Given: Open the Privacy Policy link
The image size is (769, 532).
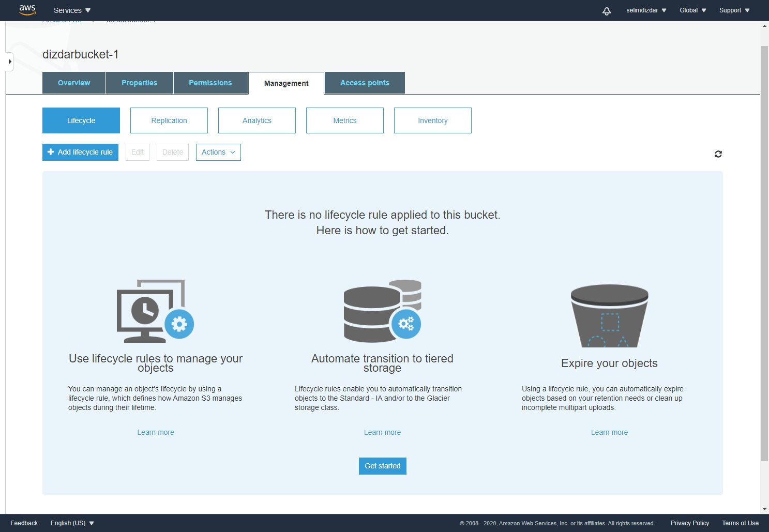Looking at the screenshot, I should [690, 523].
